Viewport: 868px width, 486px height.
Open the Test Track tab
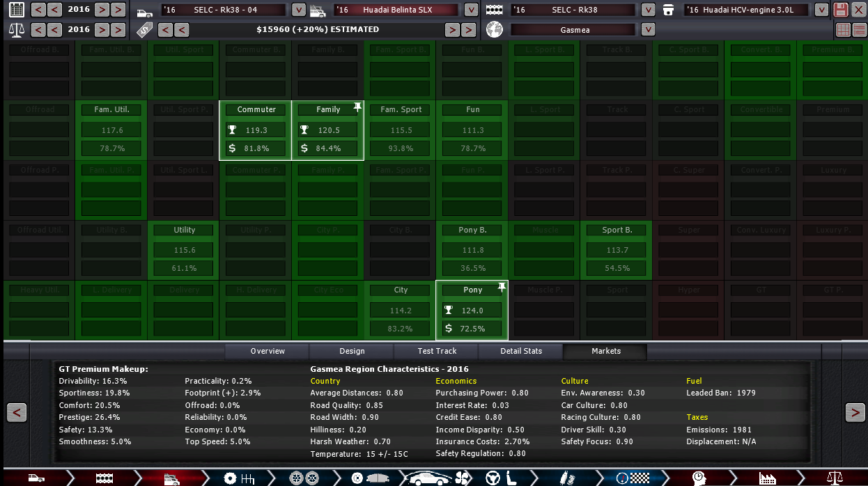pos(437,351)
